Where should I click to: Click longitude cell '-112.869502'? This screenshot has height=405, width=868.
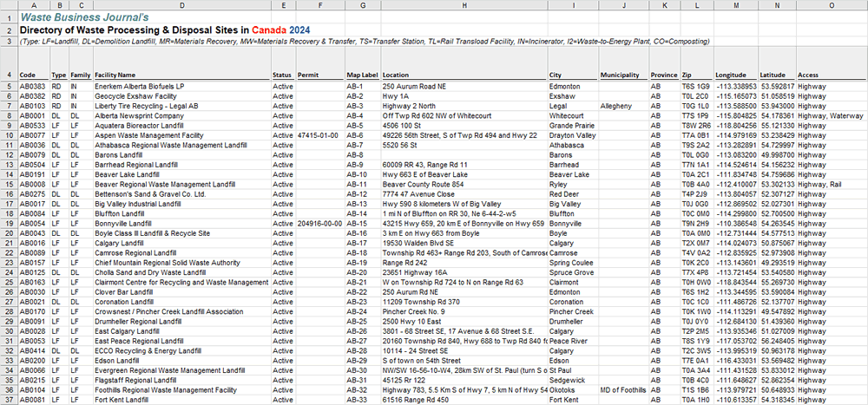point(736,204)
